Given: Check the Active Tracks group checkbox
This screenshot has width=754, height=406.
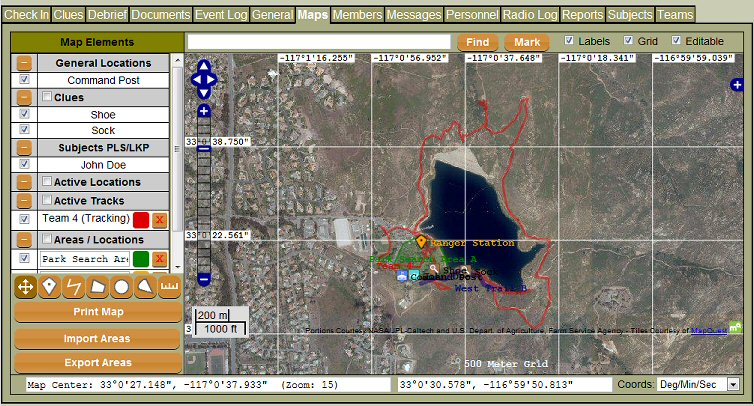Looking at the screenshot, I should tap(47, 200).
